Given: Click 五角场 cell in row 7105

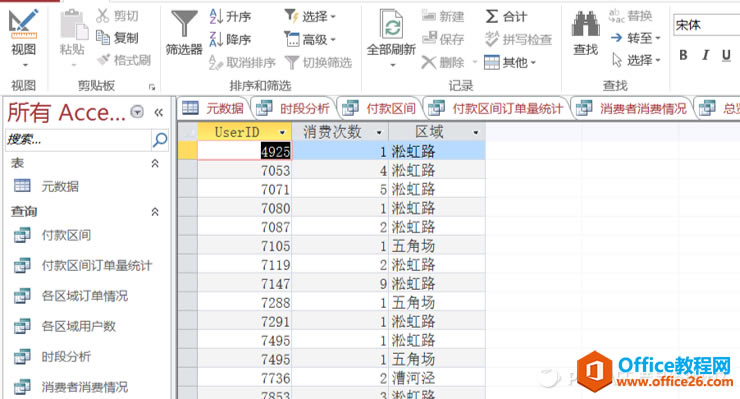Looking at the screenshot, I should [x=437, y=246].
